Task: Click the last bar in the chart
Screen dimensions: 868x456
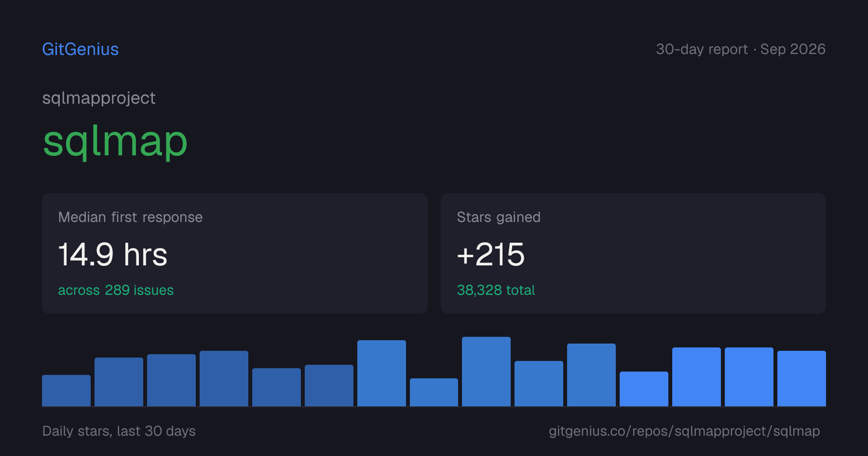Action: pyautogui.click(x=801, y=378)
